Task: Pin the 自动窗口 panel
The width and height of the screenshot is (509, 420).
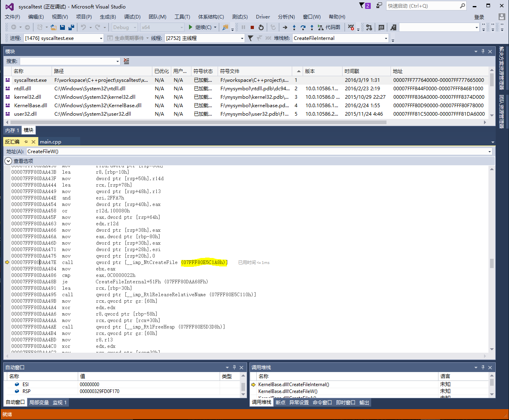Action: click(x=234, y=367)
